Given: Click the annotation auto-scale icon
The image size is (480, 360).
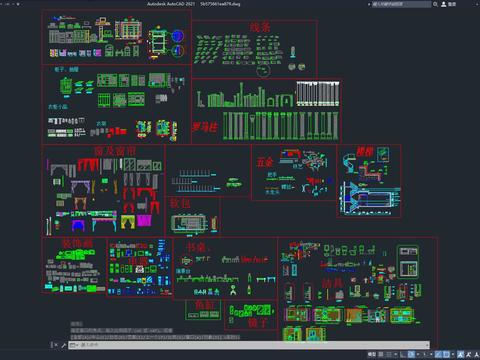Looking at the screenshot, I should [468, 354].
